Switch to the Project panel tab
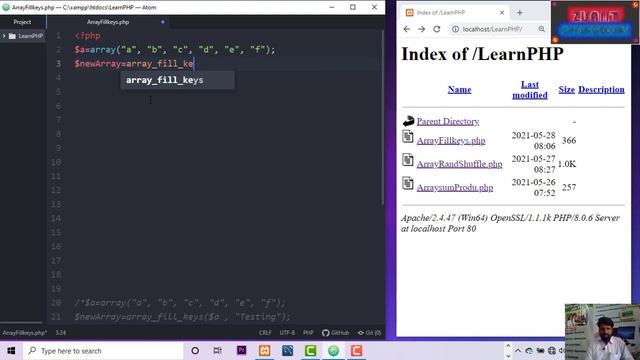Viewport: 640px width, 360px height. coord(22,22)
